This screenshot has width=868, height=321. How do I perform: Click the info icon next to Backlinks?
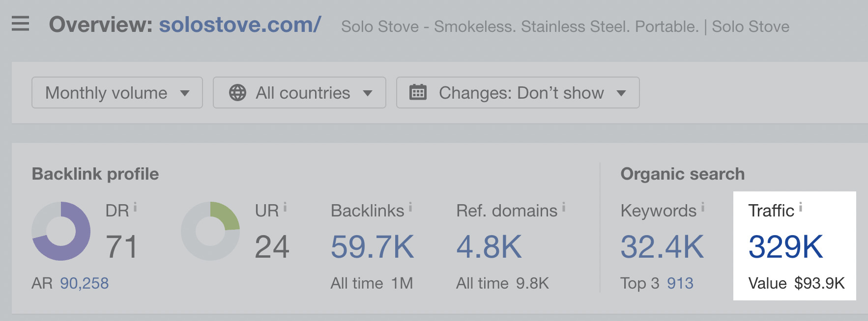411,207
